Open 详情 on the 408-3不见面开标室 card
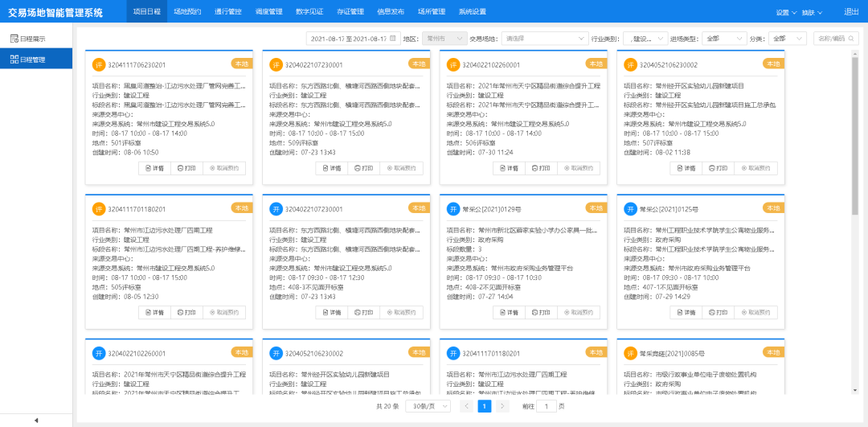Viewport: 868px width, 427px height. pyautogui.click(x=332, y=312)
